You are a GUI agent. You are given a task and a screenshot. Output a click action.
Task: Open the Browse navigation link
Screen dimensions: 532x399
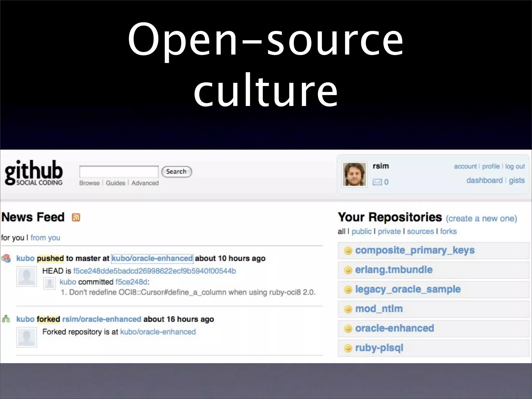(x=89, y=183)
